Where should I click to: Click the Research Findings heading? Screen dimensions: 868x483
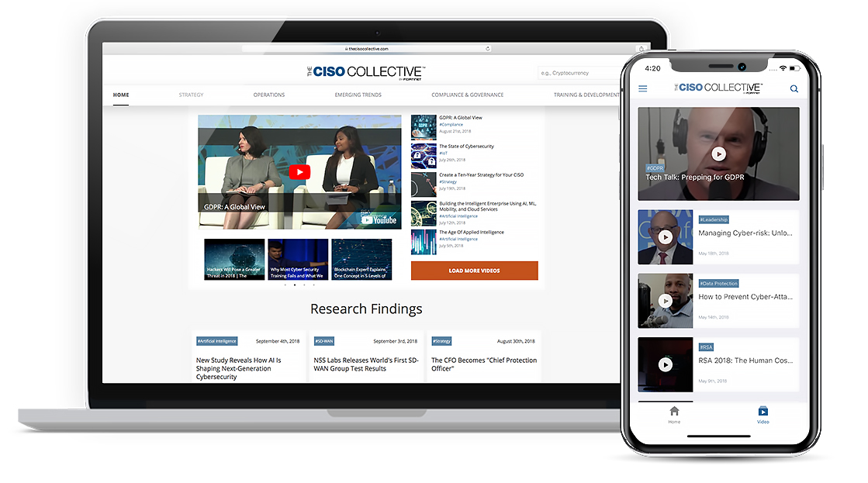click(366, 309)
